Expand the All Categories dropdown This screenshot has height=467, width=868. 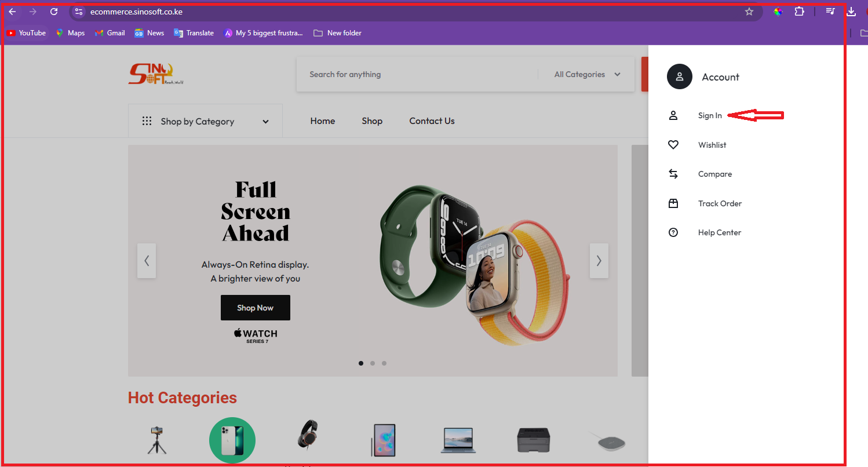pos(586,74)
